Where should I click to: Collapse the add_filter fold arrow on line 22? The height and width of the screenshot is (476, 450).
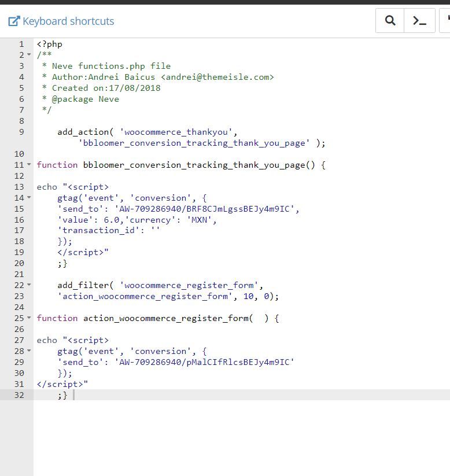(x=29, y=285)
